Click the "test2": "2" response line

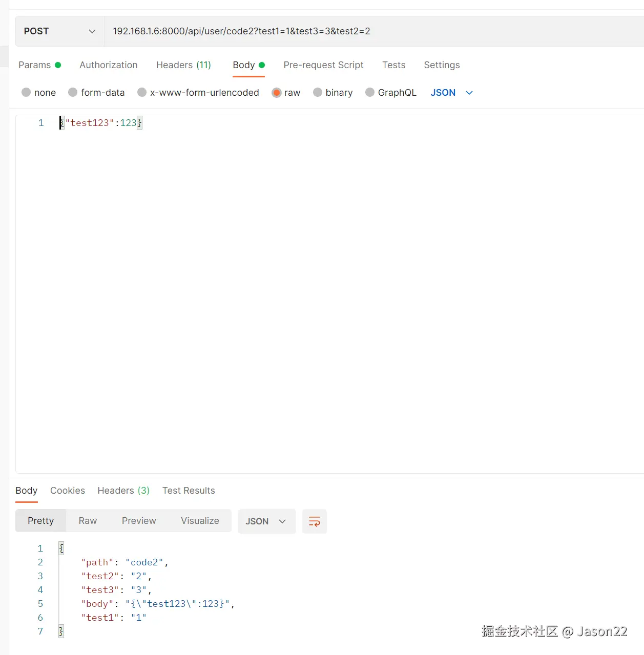click(116, 576)
